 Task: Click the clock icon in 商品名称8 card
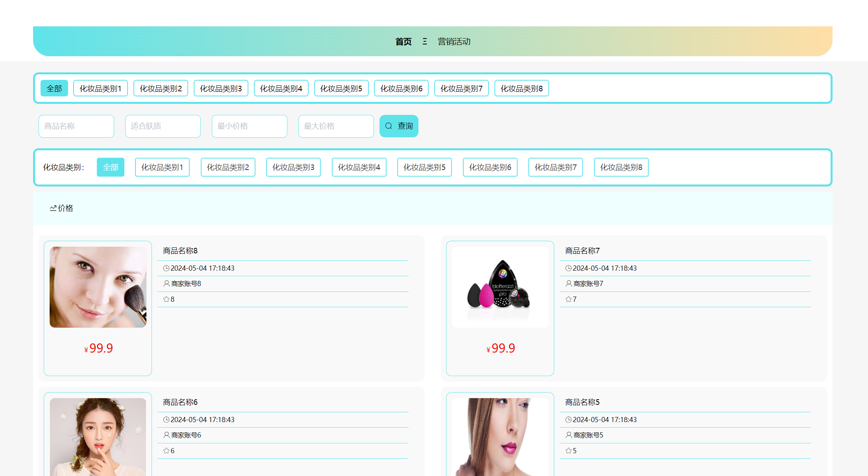(x=167, y=268)
